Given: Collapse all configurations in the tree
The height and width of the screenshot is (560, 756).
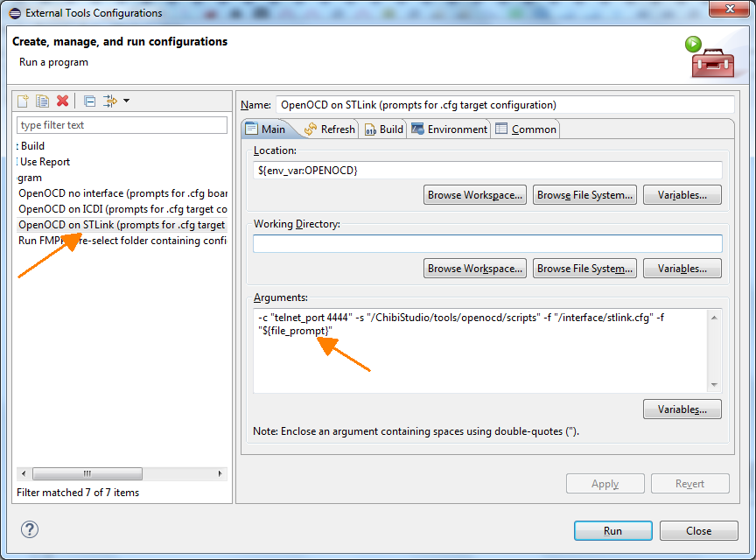Looking at the screenshot, I should (89, 101).
